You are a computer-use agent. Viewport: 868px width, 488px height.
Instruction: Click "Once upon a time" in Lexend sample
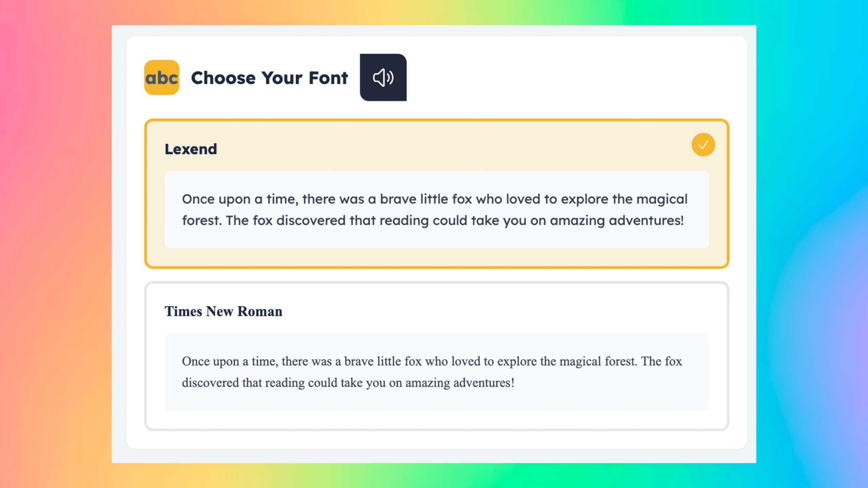(240, 199)
